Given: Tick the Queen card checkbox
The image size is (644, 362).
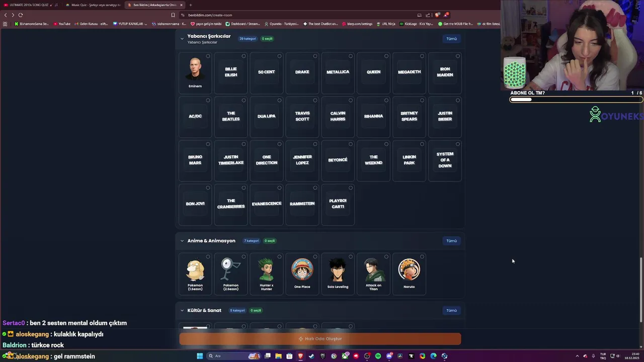Looking at the screenshot, I should point(386,56).
